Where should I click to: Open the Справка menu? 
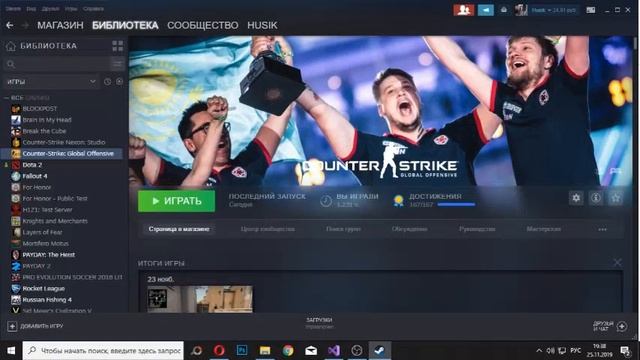click(93, 9)
